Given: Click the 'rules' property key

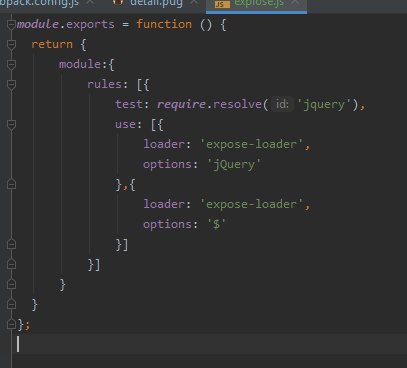Looking at the screenshot, I should [x=104, y=84].
